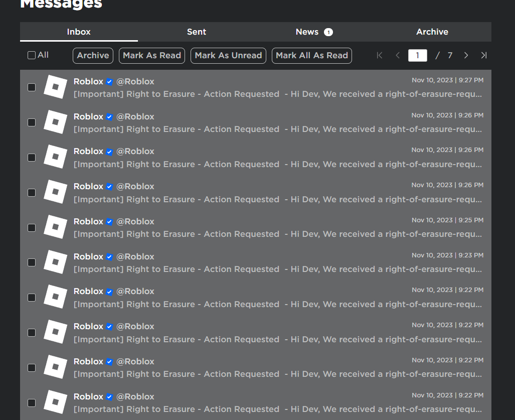Click the "Nov 10, 2023 | 9:27 PM" timestamp

448,80
